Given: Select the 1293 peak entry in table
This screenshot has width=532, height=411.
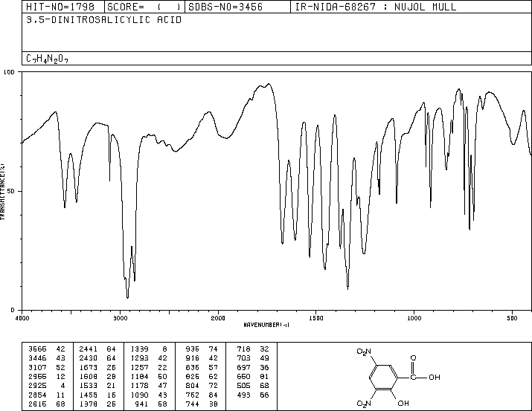Looking at the screenshot, I should (x=149, y=358).
